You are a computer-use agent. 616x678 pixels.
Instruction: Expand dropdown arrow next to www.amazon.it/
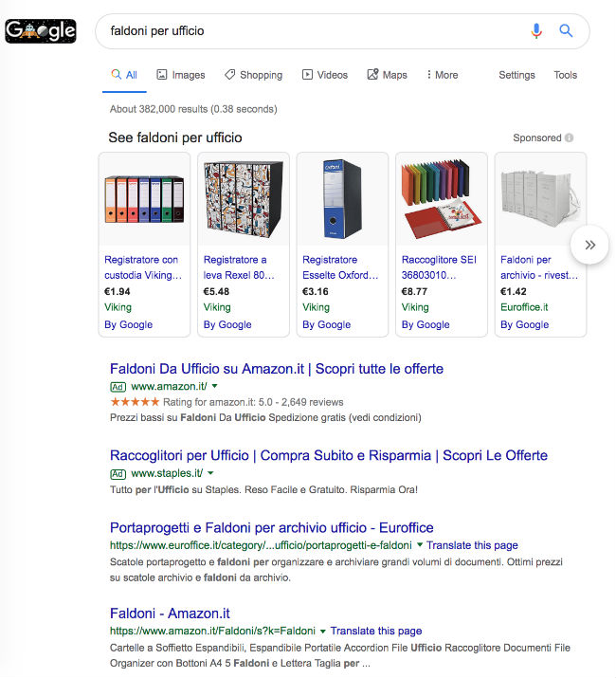click(x=215, y=386)
